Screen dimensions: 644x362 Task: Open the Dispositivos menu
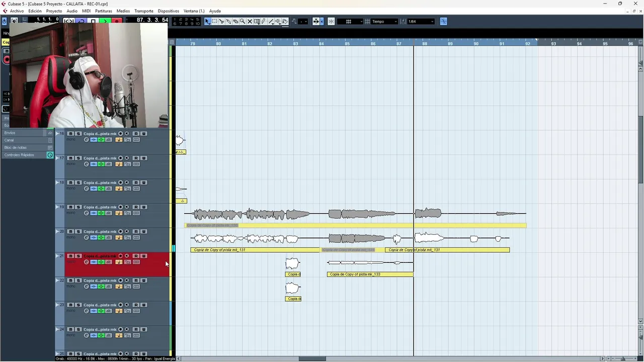pos(169,11)
